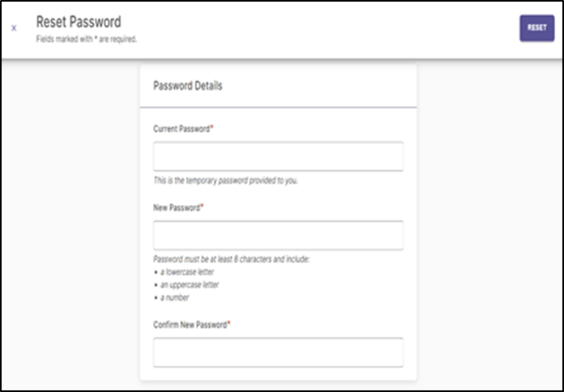Click the 'Fields marked with * are required' note

coord(87,39)
